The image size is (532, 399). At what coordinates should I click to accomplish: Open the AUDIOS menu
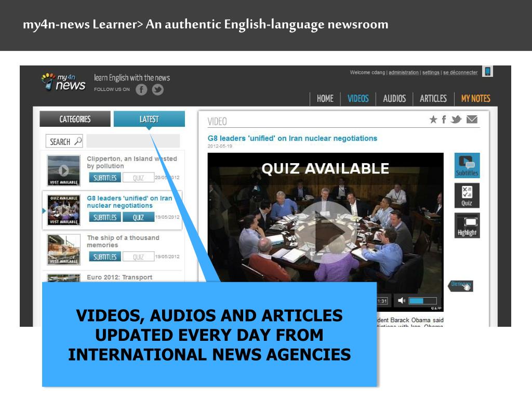click(394, 99)
